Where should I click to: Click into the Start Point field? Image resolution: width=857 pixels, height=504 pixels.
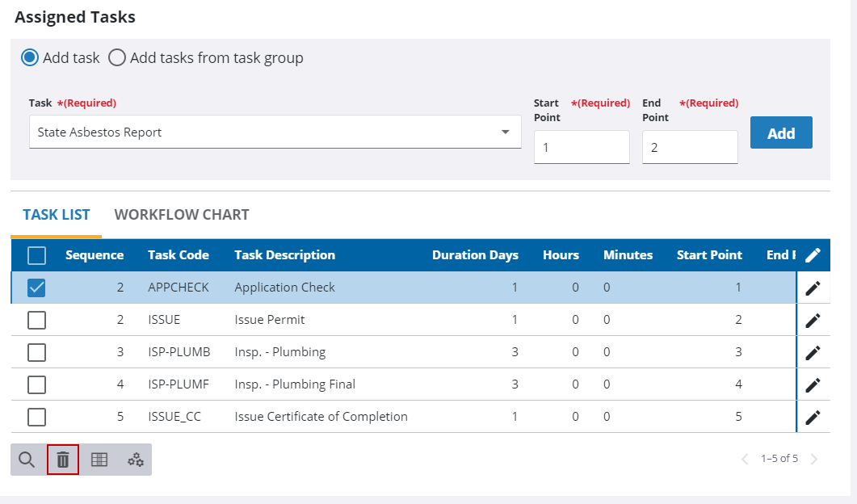click(x=581, y=148)
